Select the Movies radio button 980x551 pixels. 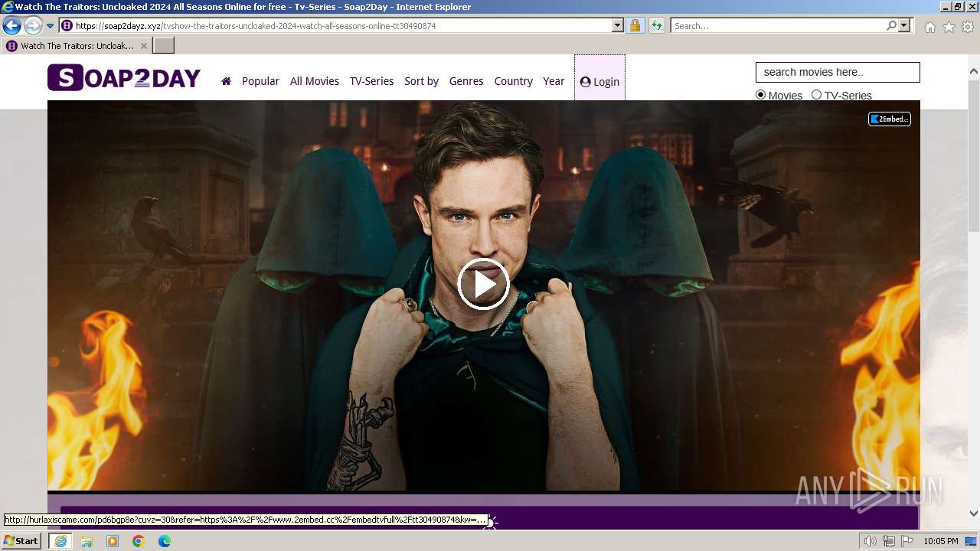(x=760, y=95)
